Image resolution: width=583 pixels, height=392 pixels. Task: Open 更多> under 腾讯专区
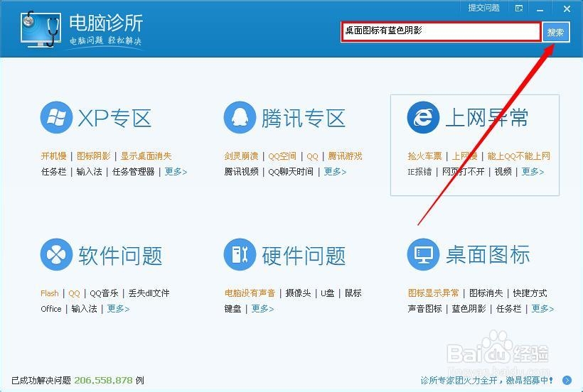[x=335, y=172]
